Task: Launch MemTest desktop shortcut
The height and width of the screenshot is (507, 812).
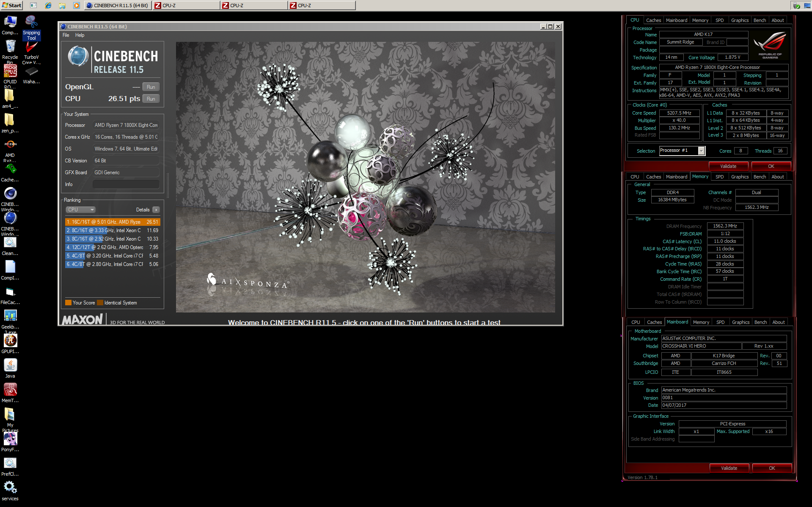Action: coord(10,393)
